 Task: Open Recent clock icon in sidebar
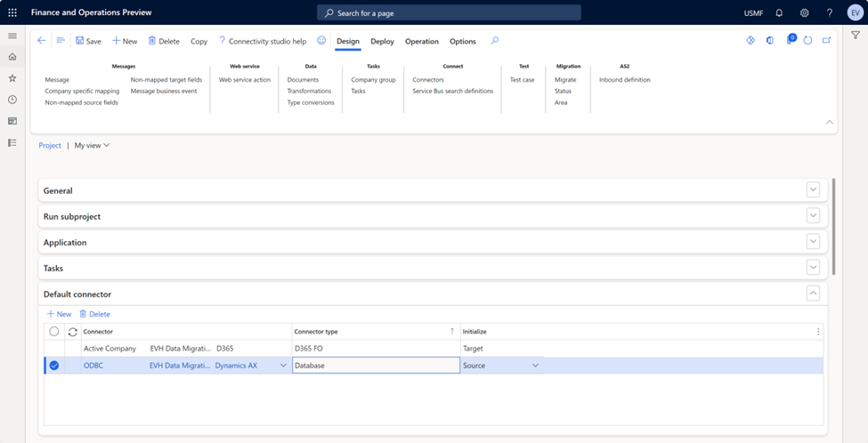point(12,100)
